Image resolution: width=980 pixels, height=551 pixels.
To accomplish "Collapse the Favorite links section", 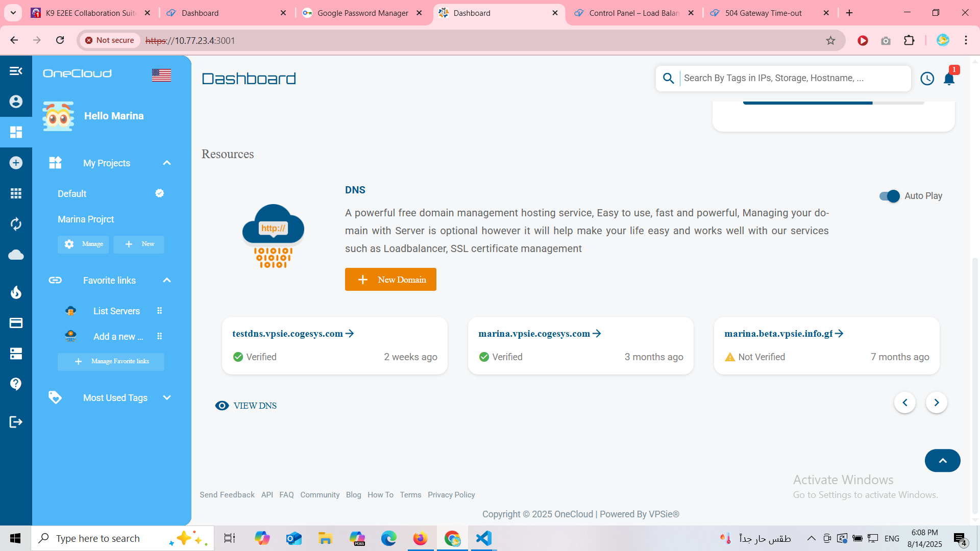I will click(x=167, y=281).
